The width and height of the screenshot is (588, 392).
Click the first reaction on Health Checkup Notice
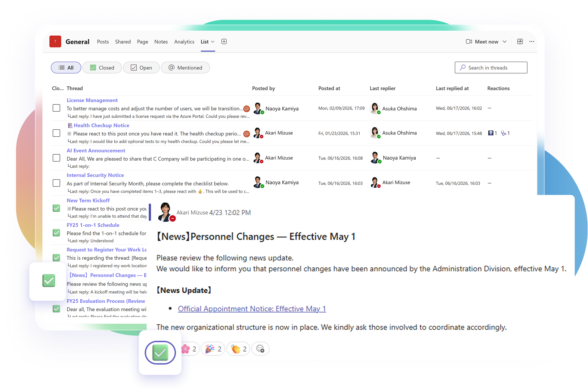(493, 133)
